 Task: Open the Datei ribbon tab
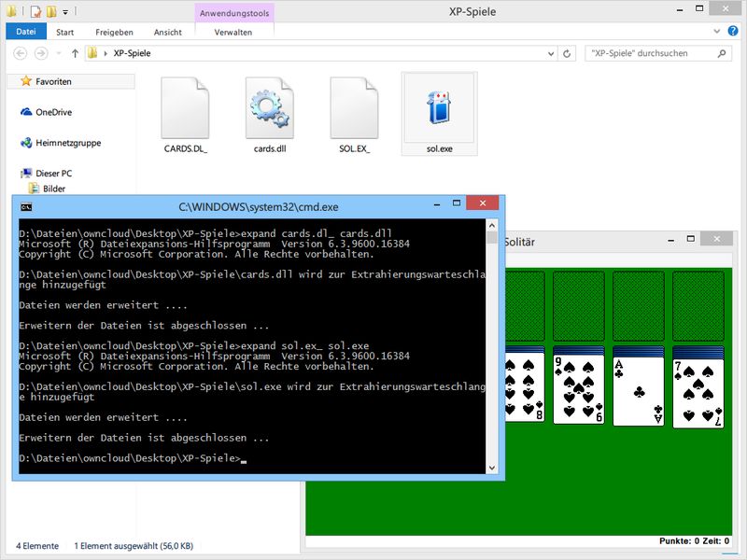pos(26,32)
